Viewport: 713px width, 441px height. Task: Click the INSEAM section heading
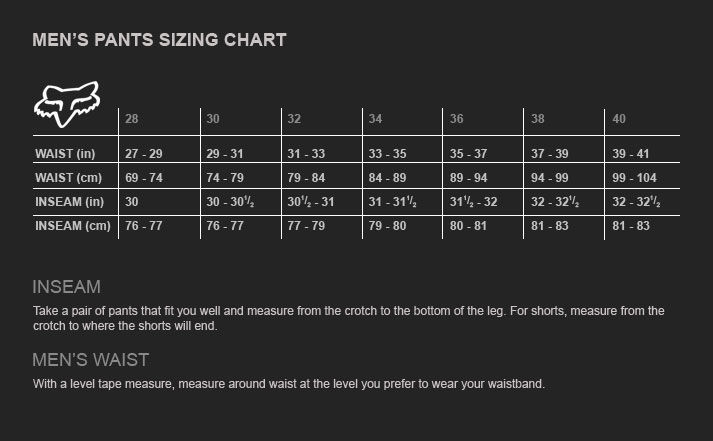coord(66,287)
